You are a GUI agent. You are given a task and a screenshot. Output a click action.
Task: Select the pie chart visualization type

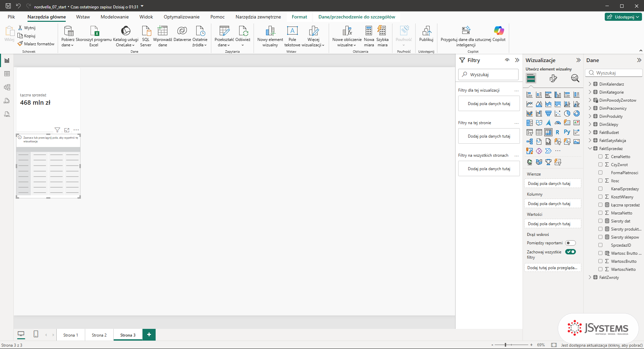pyautogui.click(x=567, y=113)
